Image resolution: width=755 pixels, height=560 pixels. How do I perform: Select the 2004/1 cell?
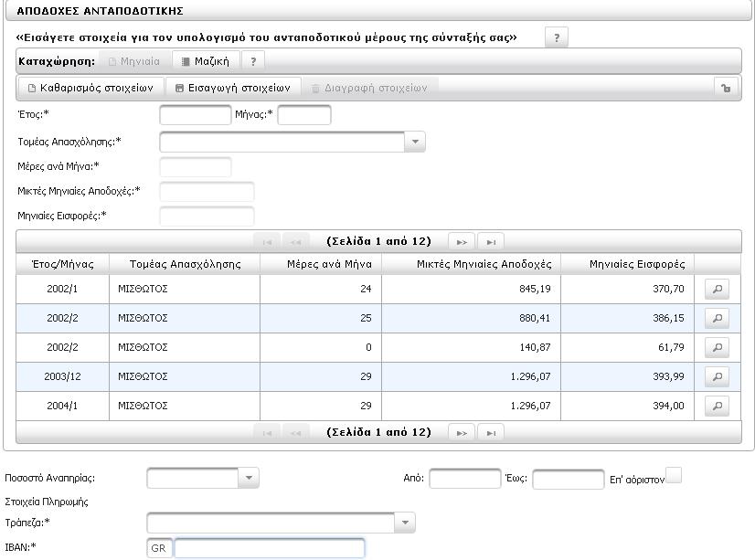pyautogui.click(x=62, y=406)
